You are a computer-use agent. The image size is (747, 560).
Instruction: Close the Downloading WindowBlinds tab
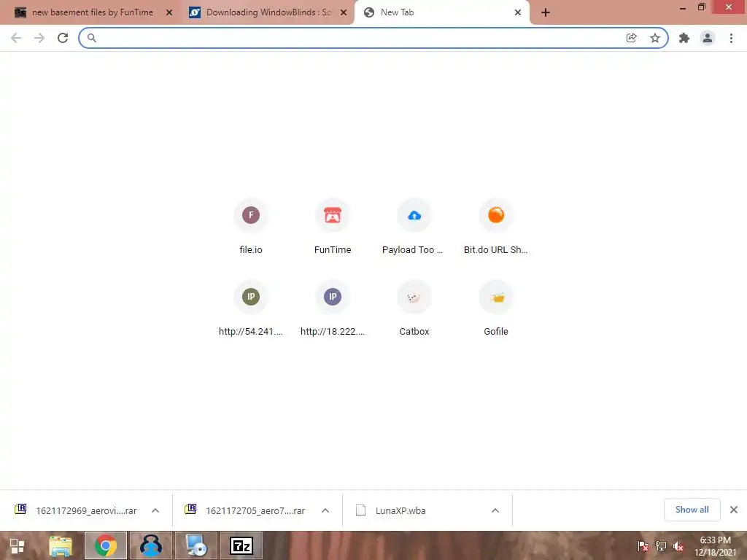pos(344,13)
